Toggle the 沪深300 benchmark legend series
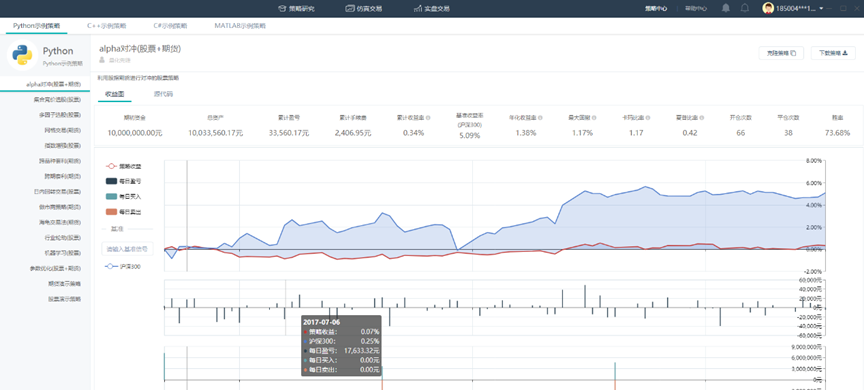Screen dimensions: 864x390 [123, 266]
